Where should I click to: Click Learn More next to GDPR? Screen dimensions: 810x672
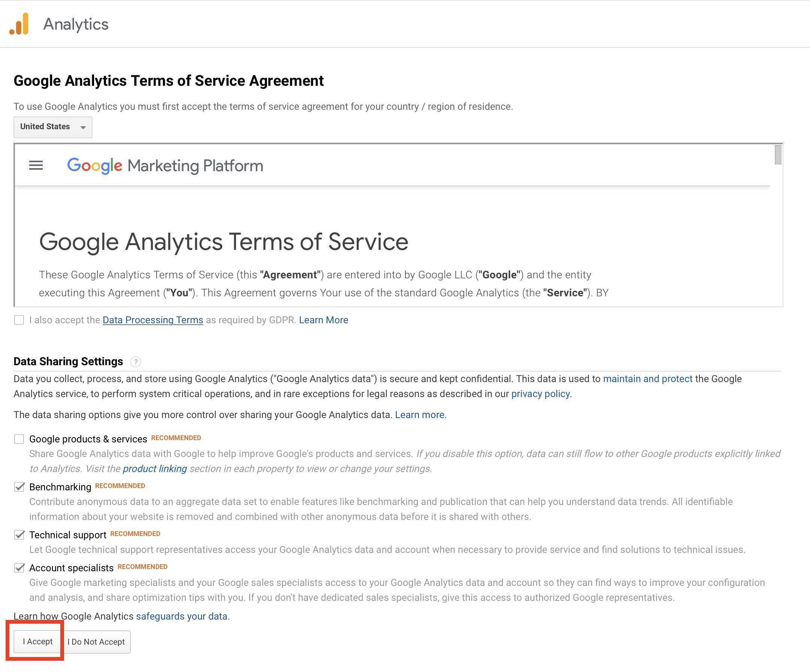[x=323, y=320]
